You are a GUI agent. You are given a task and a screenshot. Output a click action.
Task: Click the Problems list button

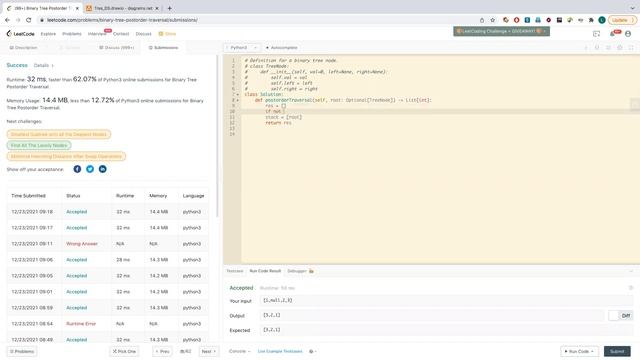(x=22, y=351)
